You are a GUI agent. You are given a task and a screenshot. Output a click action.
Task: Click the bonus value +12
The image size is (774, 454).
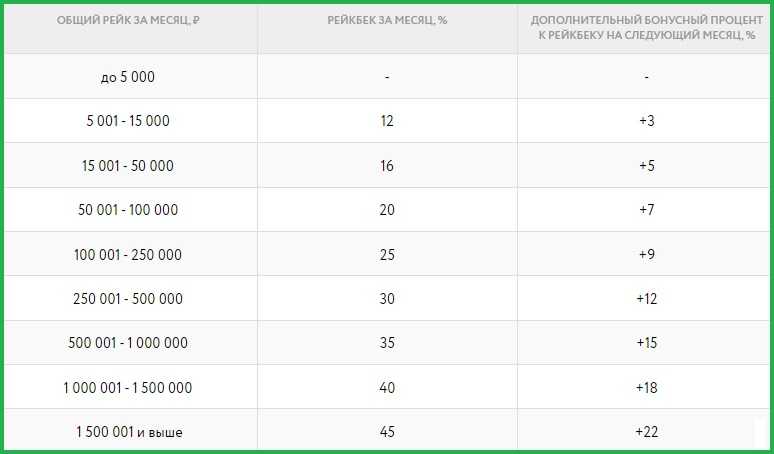647,299
